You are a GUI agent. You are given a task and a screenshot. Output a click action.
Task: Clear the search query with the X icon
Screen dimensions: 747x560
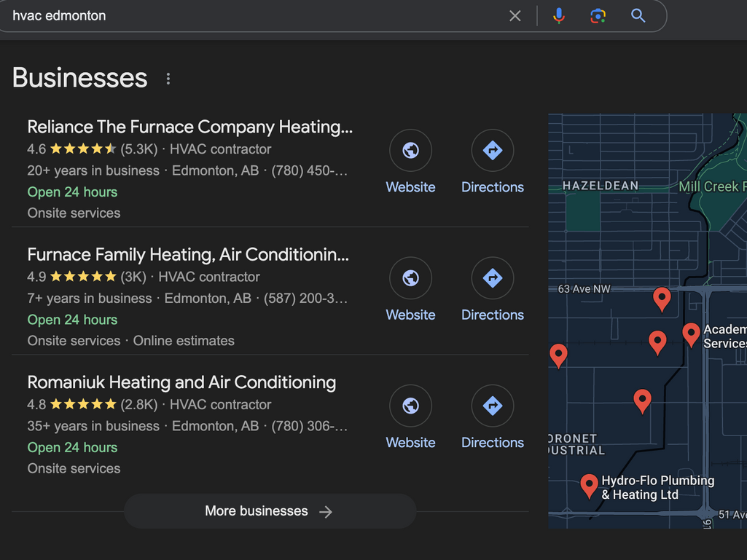click(515, 16)
